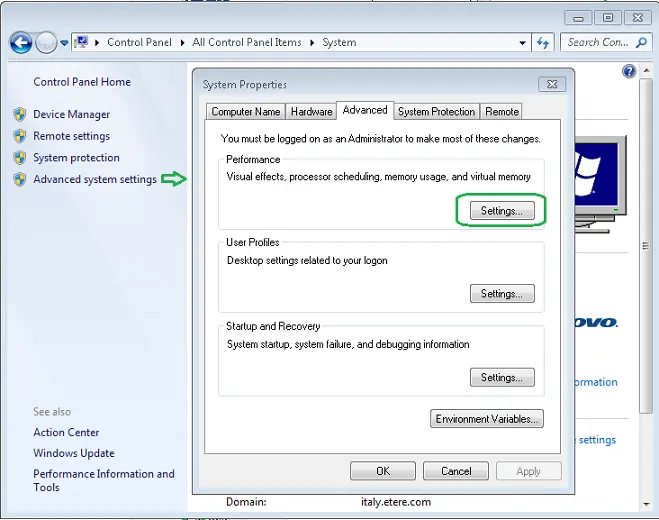Expand the breadcrumb arrow after All Control Panel Items
Viewport: 659px width, 520px height.
(x=312, y=43)
